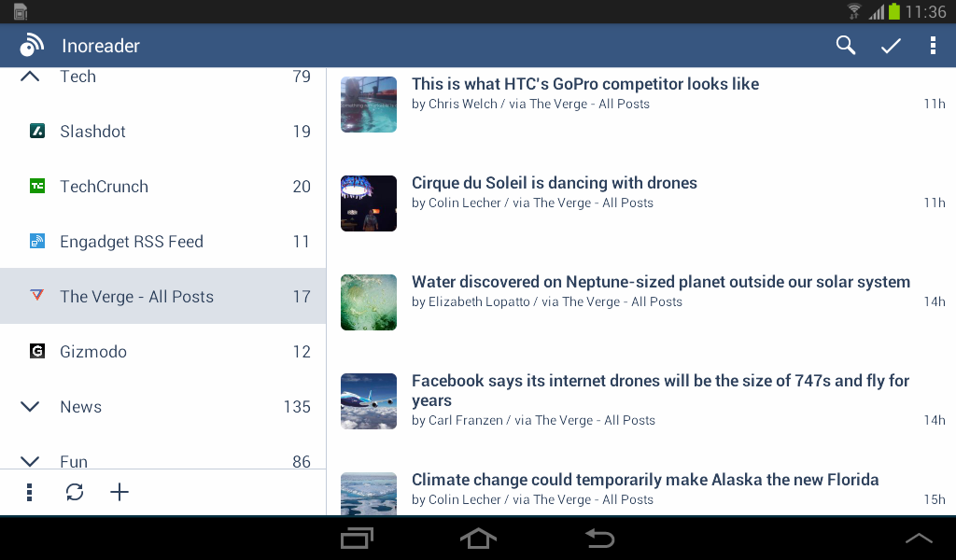
Task: Open the top-right overflow menu
Action: coord(933,46)
